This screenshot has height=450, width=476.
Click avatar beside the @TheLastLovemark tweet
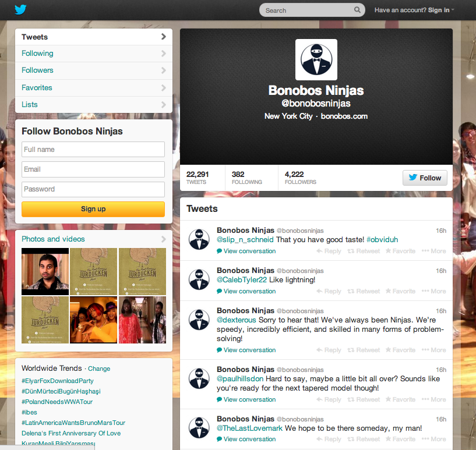(199, 428)
